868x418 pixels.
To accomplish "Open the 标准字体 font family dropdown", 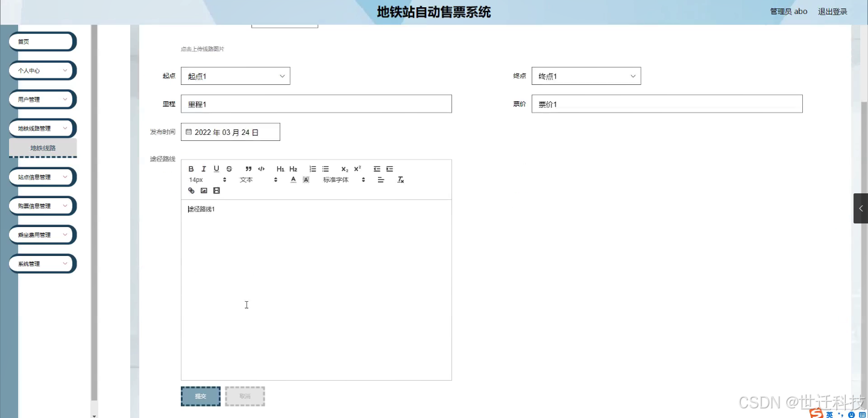I will 344,180.
